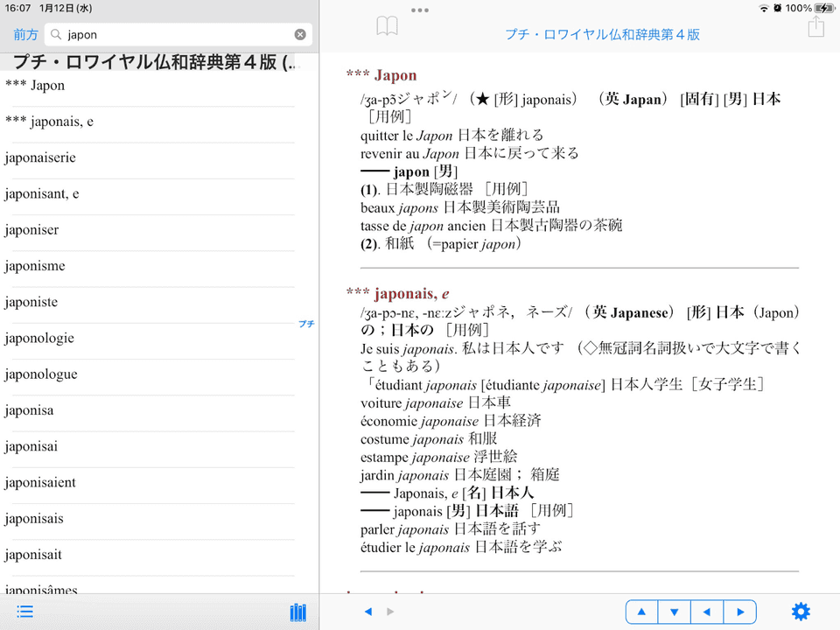Open the bookmarks panel via book icon
The image size is (840, 630).
386,25
